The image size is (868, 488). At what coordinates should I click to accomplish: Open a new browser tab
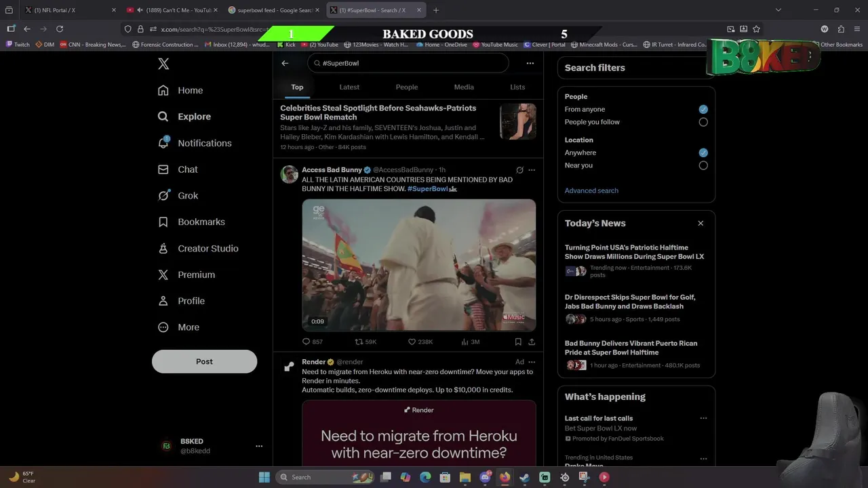pyautogui.click(x=436, y=10)
